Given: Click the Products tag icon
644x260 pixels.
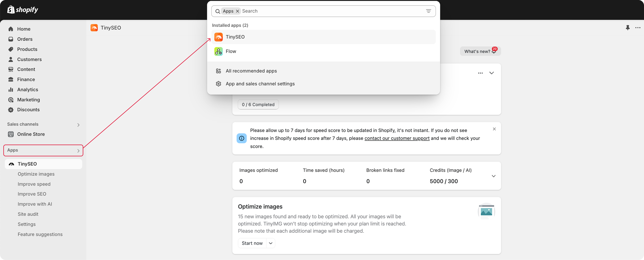Looking at the screenshot, I should coord(11,49).
